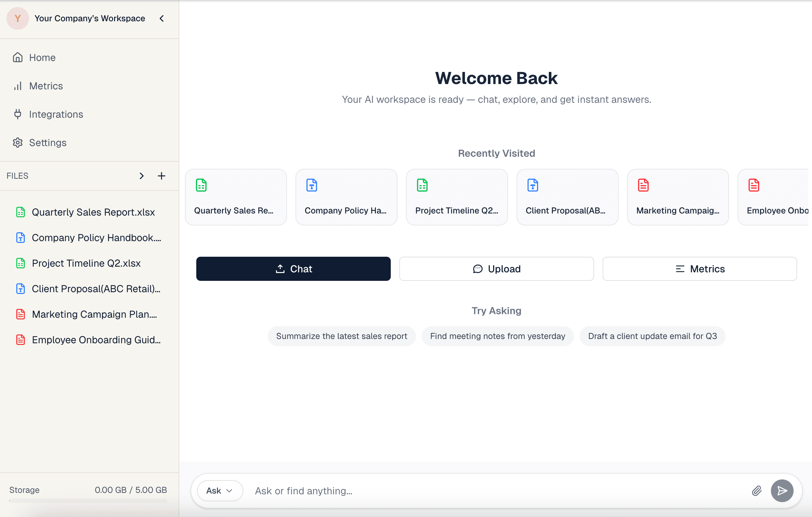
Task: Click the workspace avatar Y icon
Action: pos(18,18)
